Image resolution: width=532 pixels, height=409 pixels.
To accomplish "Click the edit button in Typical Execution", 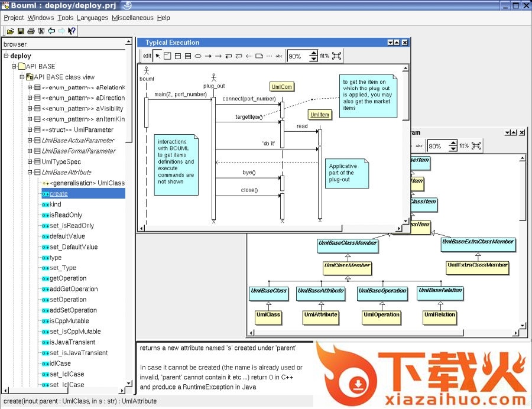I will click(x=147, y=56).
